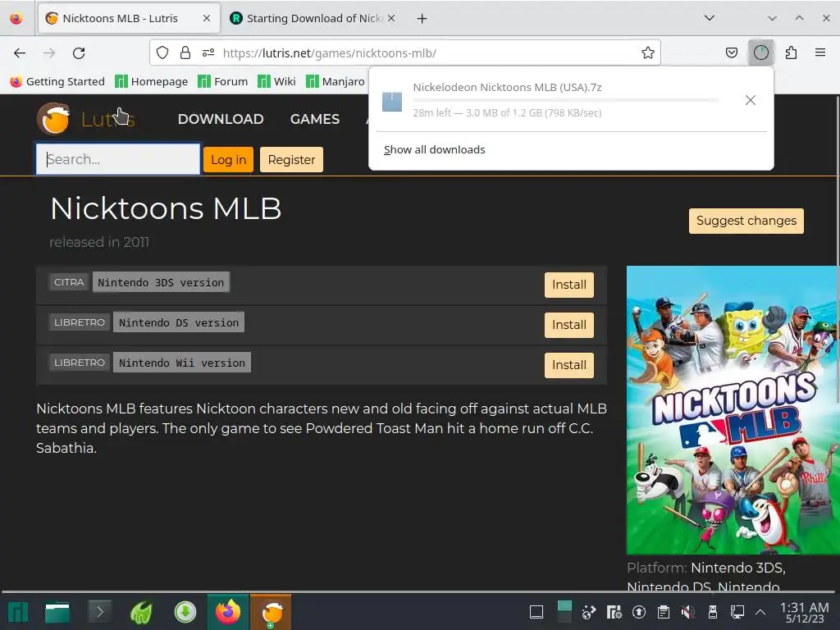Click Suggest changes button
The height and width of the screenshot is (630, 840).
coord(746,221)
